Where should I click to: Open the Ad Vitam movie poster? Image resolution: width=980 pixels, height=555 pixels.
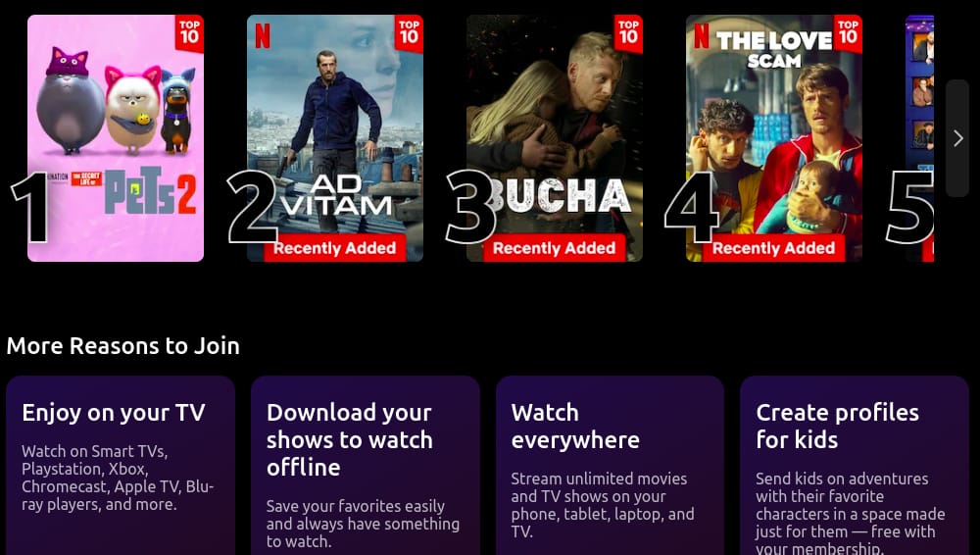pos(335,137)
